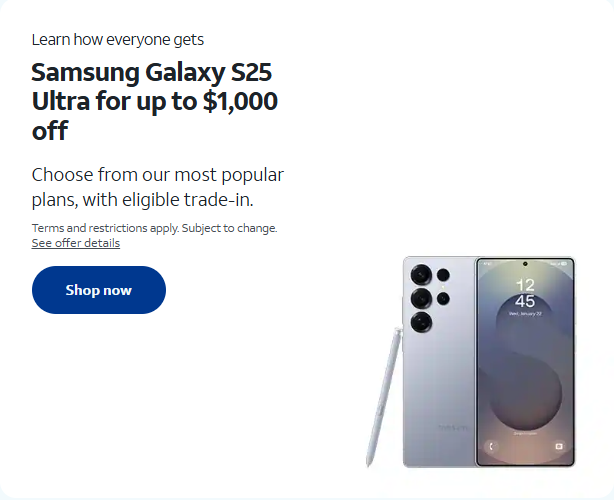Tap the phone call shortcut on lock screen
This screenshot has width=614, height=500.
[x=492, y=446]
